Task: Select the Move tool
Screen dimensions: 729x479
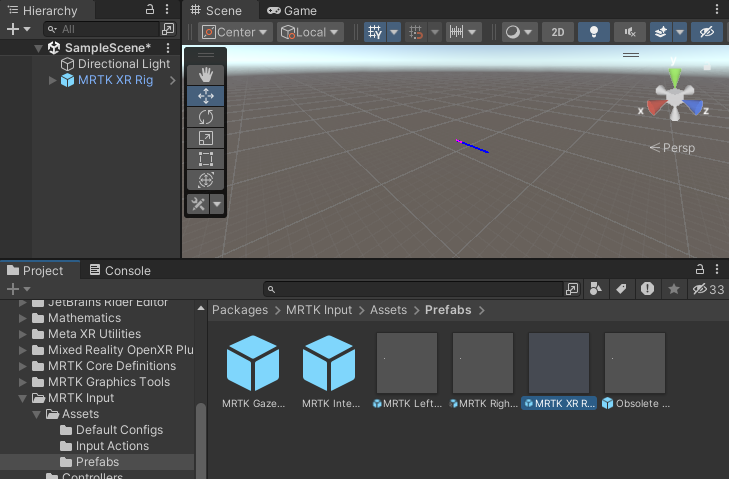Action: (205, 96)
